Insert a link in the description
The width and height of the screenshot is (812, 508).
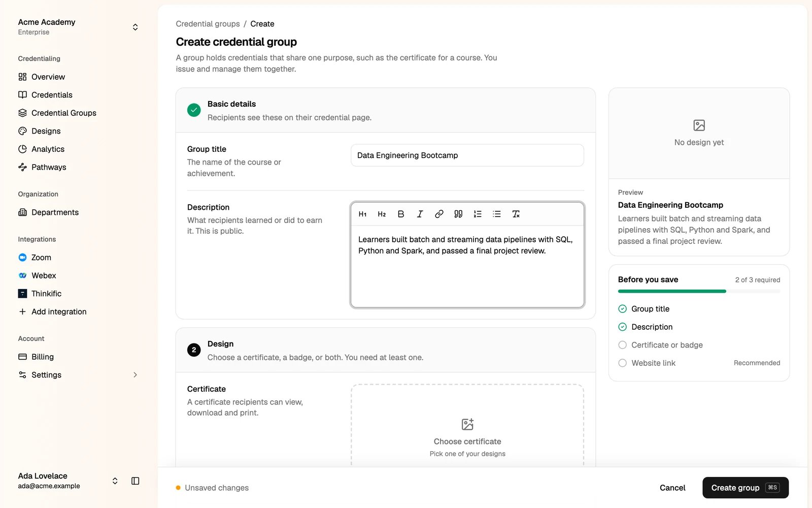point(439,214)
